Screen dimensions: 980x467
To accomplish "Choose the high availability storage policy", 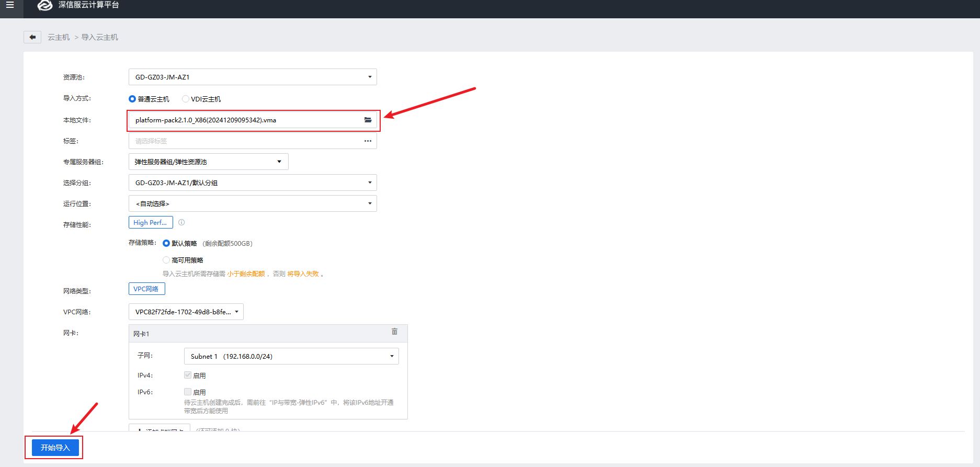I will [x=166, y=260].
